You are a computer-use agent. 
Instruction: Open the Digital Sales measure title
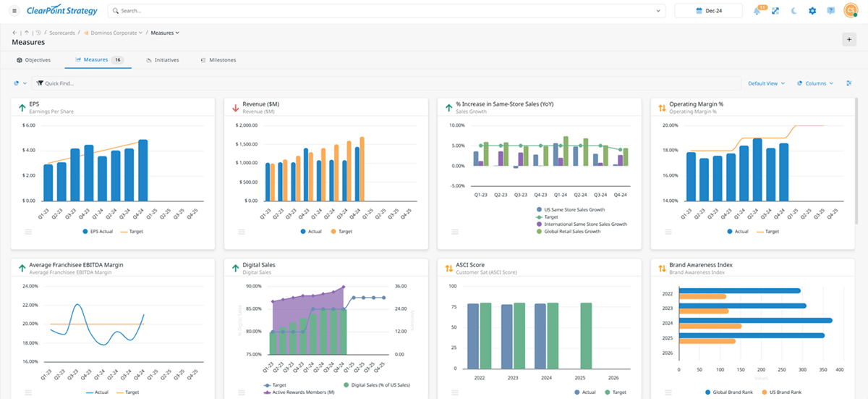[x=259, y=265]
